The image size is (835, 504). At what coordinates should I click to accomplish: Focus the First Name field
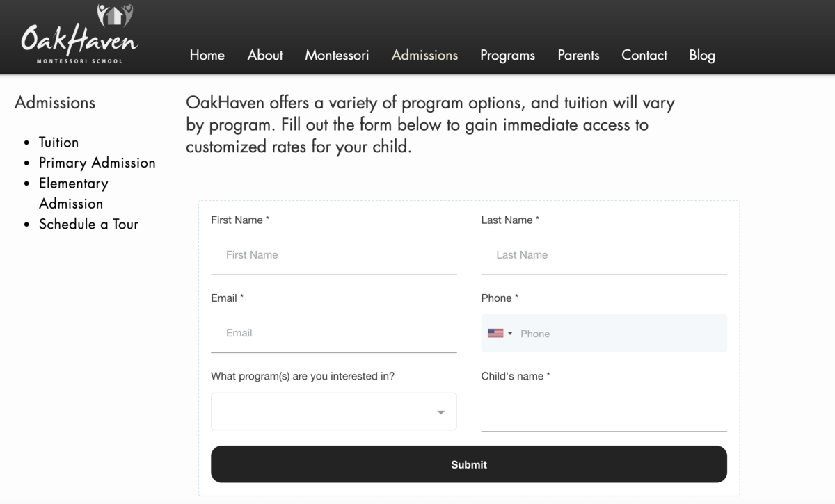pyautogui.click(x=333, y=255)
